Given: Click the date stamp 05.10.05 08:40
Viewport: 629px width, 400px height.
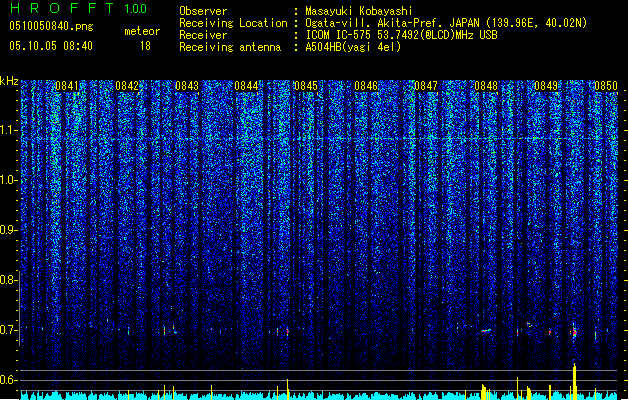Looking at the screenshot, I should [x=51, y=46].
